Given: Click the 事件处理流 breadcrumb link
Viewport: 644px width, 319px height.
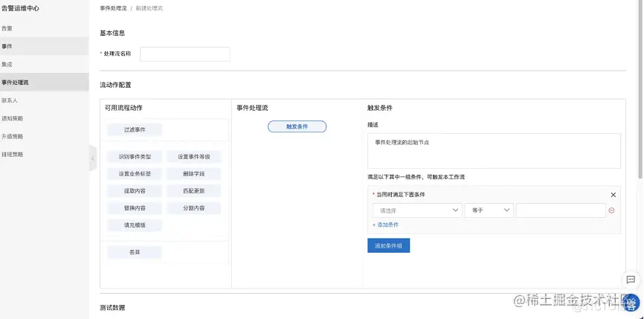Looking at the screenshot, I should coord(113,8).
